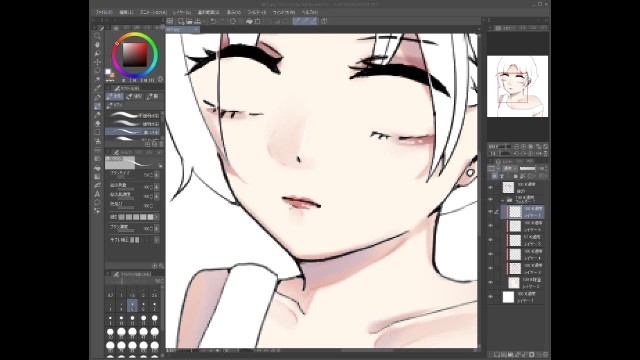The height and width of the screenshot is (360, 640).
Task: Toggle eye icon of layer just above paper layer
Action: click(491, 282)
